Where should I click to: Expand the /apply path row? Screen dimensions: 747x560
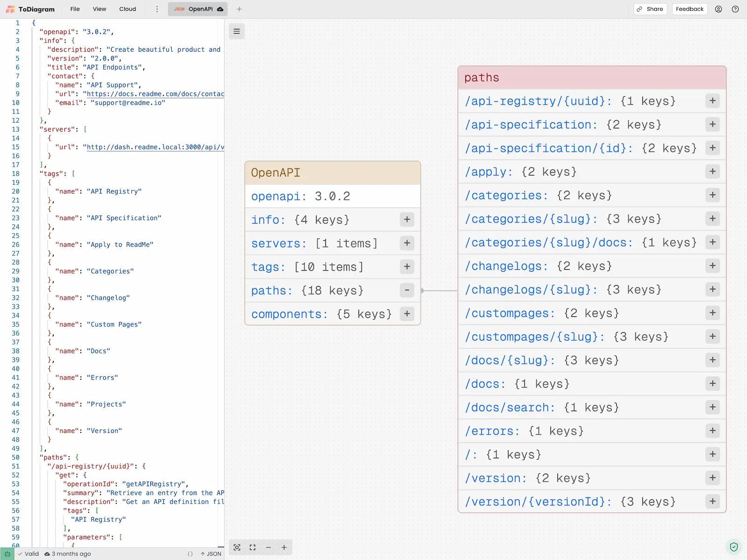(x=712, y=171)
